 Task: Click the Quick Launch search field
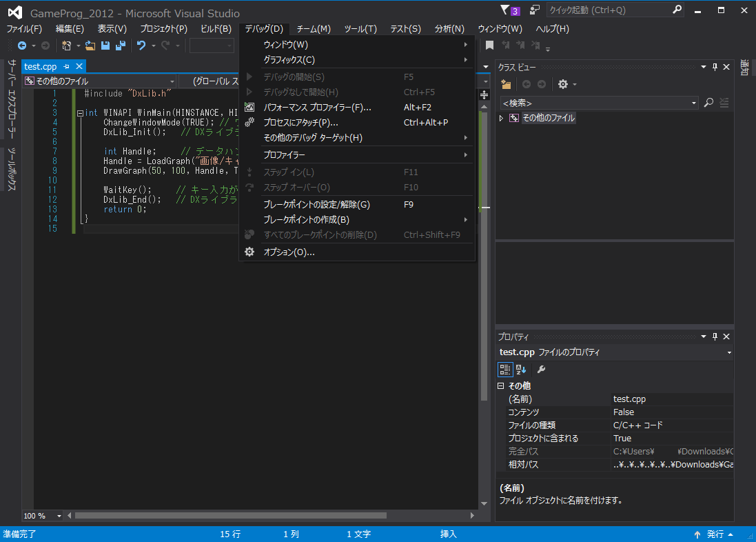click(606, 10)
